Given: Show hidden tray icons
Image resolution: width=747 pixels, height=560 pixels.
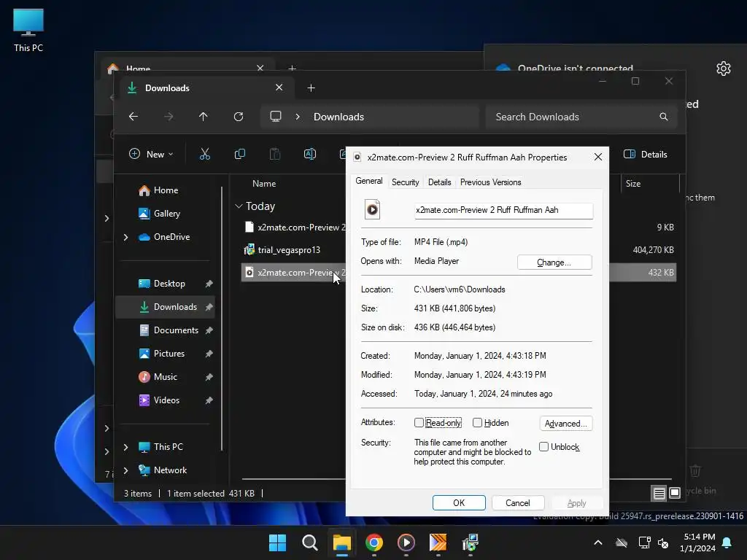Looking at the screenshot, I should [598, 542].
